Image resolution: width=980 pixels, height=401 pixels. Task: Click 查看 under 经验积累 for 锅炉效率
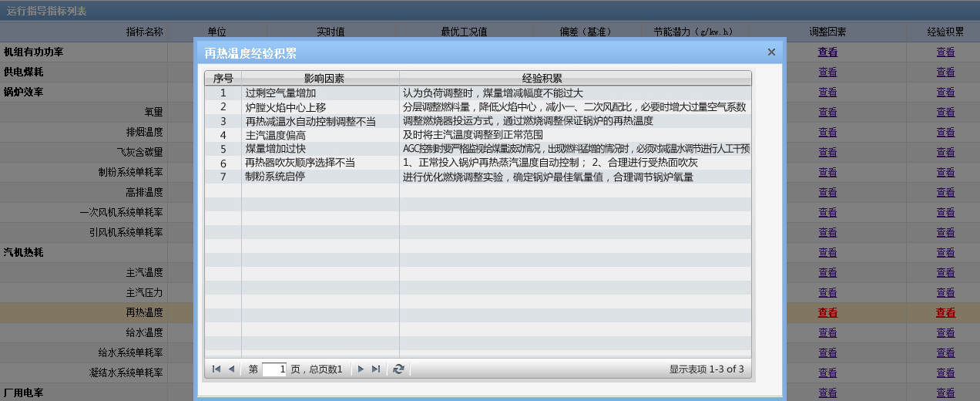(x=945, y=93)
